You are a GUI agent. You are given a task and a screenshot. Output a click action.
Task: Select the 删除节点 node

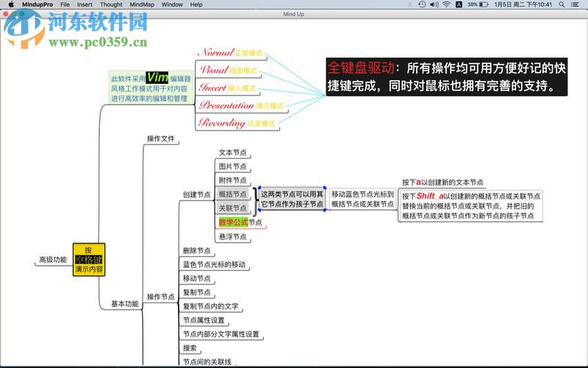[196, 250]
